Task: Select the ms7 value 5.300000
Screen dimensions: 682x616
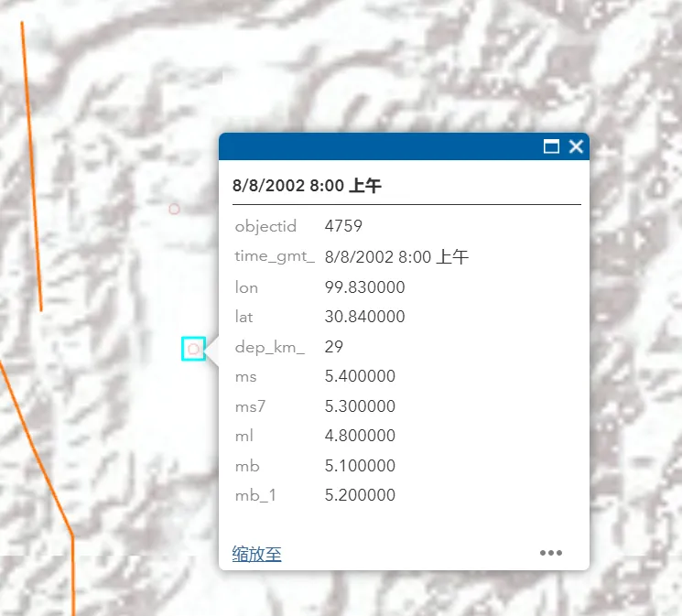Action: [360, 406]
